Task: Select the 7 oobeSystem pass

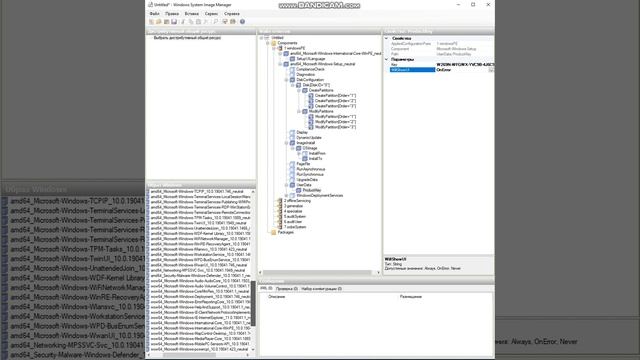Action: 295,227
